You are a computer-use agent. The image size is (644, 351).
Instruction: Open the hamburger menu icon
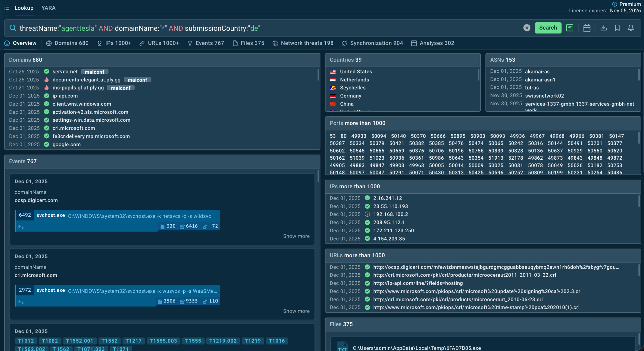pyautogui.click(x=7, y=8)
